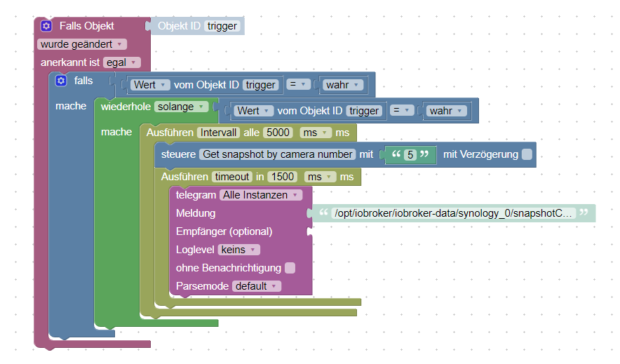Edit Intervall name field
The height and width of the screenshot is (364, 620).
[x=219, y=133]
